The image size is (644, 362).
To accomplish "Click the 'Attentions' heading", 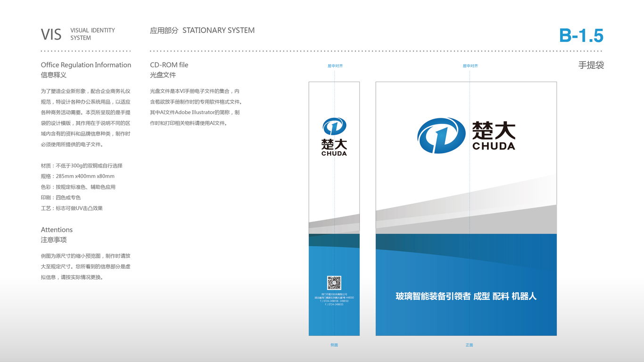I will 57,230.
